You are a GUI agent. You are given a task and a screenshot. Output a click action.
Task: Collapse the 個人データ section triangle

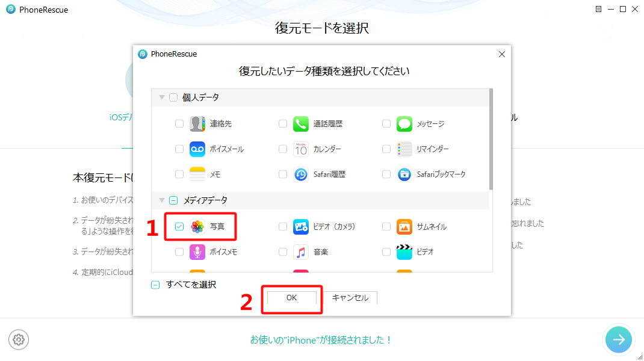(x=162, y=97)
